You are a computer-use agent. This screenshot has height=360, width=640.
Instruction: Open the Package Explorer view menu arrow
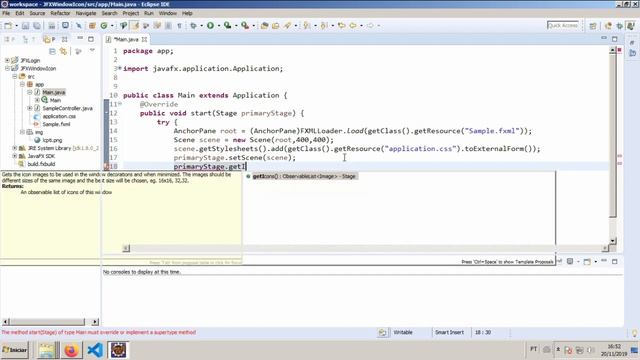click(x=92, y=51)
